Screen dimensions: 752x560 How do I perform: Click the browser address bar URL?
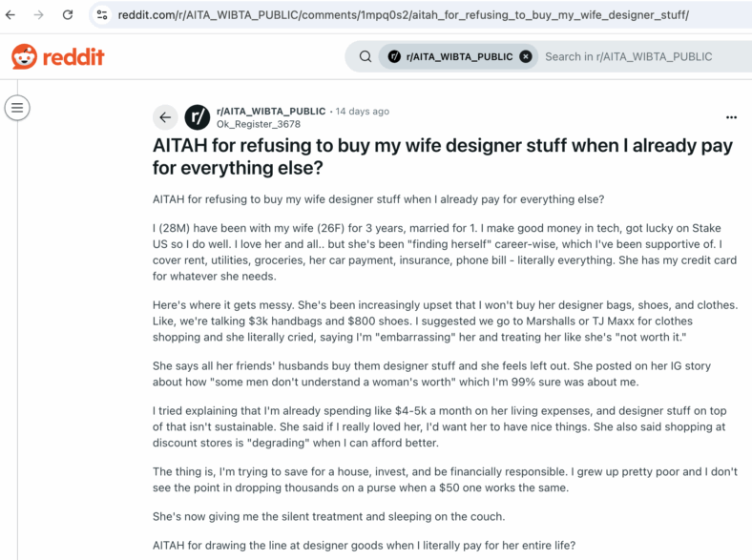coord(403,15)
